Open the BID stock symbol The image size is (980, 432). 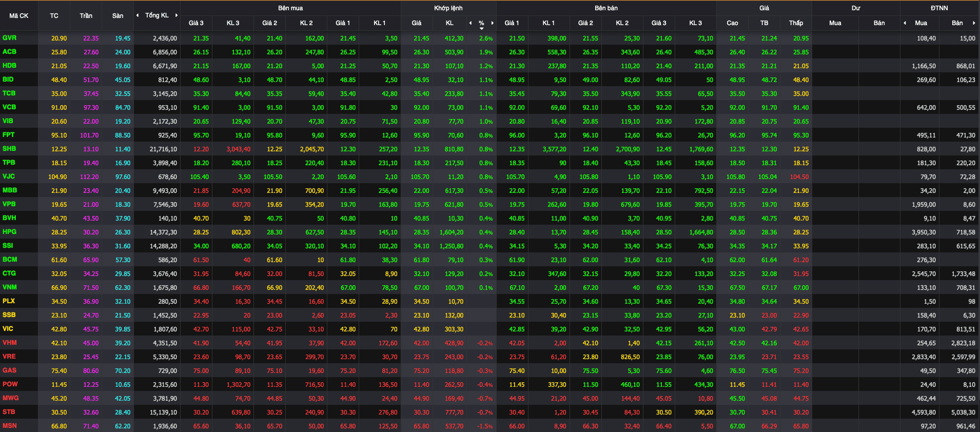point(8,80)
